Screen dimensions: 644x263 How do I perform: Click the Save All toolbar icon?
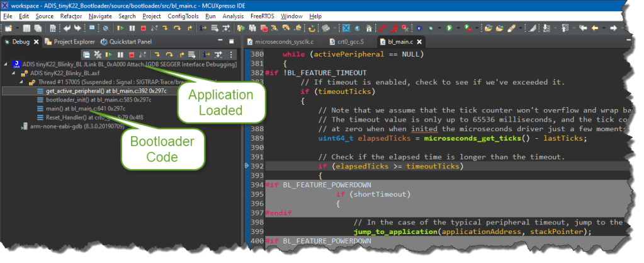(x=38, y=28)
